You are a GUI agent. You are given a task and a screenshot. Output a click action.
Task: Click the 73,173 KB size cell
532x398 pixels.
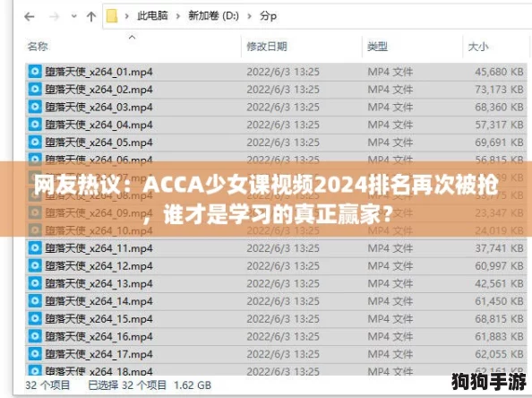pyautogui.click(x=499, y=90)
